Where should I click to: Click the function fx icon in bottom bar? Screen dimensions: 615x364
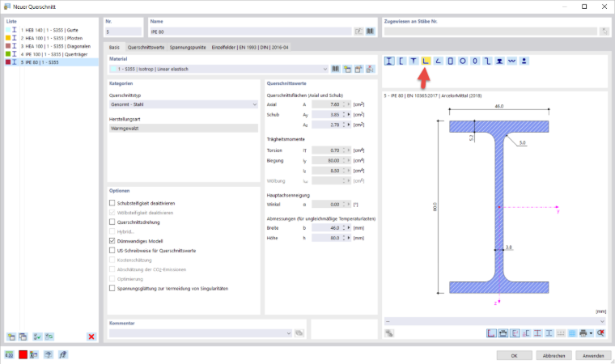[x=63, y=354]
